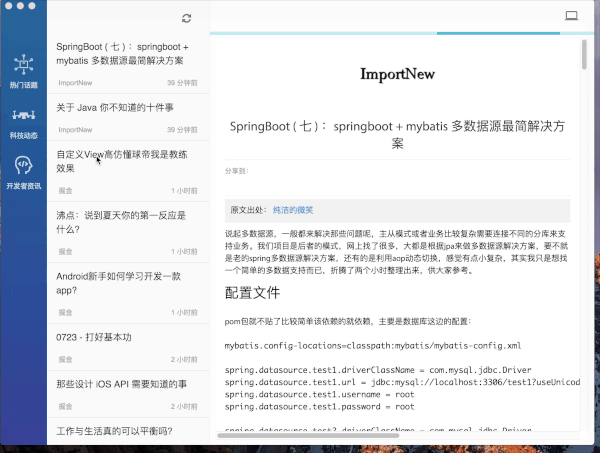Click the spring.datasource.test1.url code line

402,382
